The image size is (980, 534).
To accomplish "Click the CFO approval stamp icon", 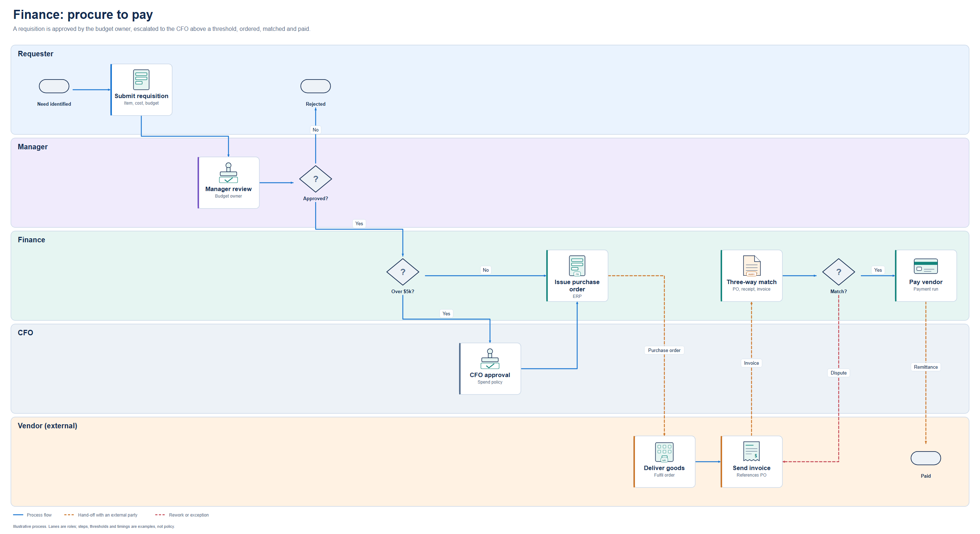I will click(x=490, y=359).
